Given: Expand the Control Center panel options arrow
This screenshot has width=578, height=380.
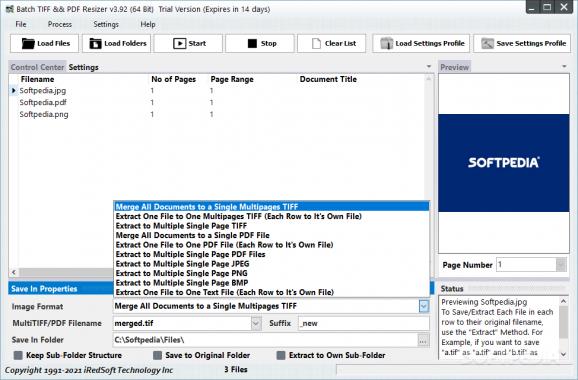Looking at the screenshot, I should (x=429, y=67).
